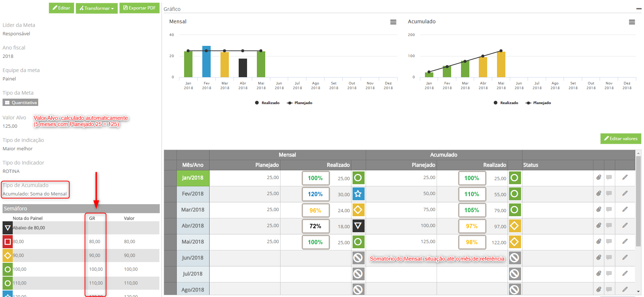This screenshot has width=644, height=297.
Task: Edit Mar/2018 row with pencil icon
Action: coord(625,210)
